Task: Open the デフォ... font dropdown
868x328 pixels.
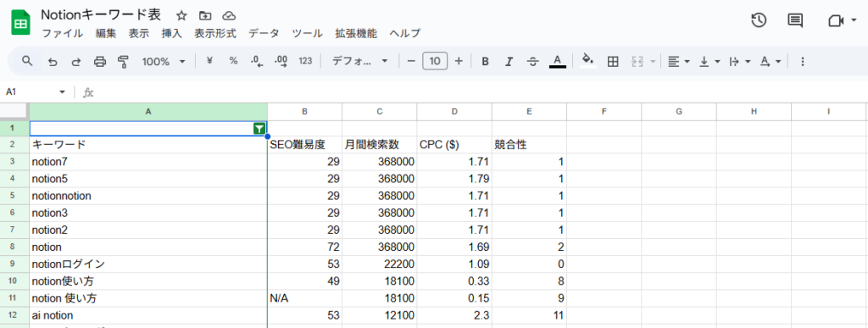Action: click(x=359, y=61)
